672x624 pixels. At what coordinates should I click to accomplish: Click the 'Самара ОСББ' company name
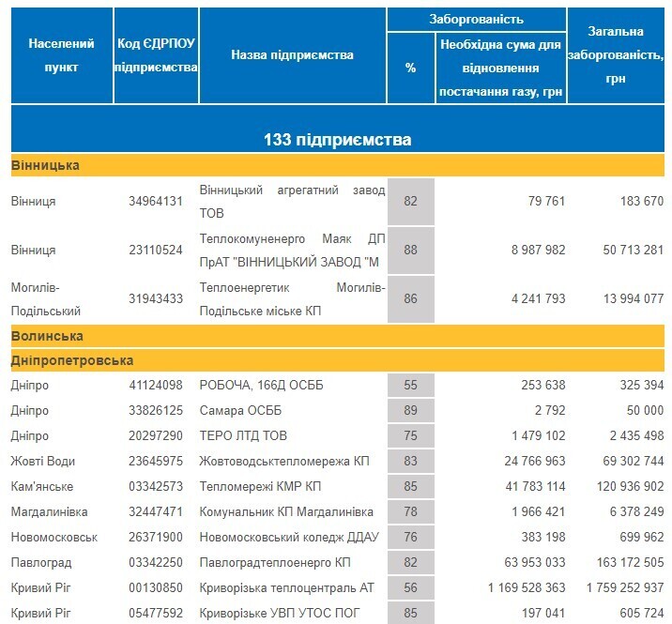240,411
